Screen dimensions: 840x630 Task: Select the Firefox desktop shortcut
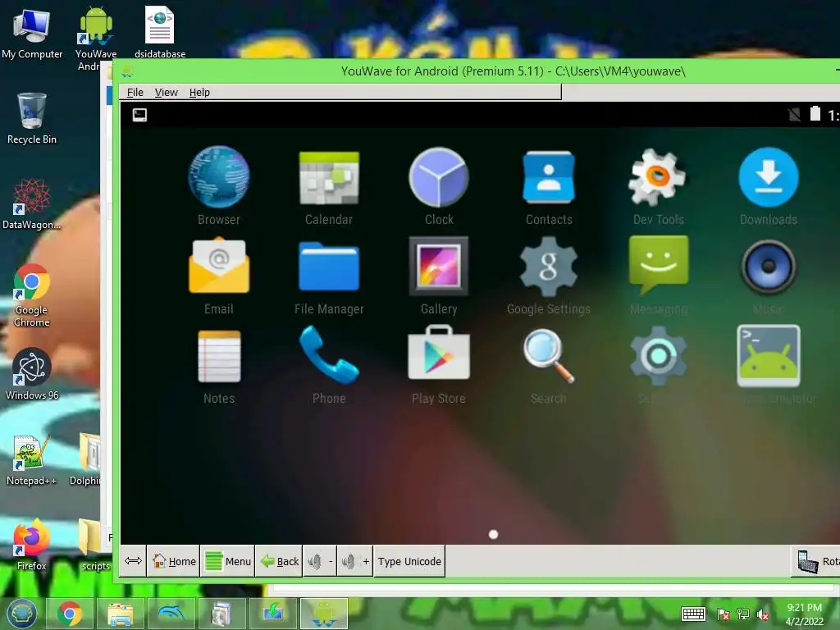coord(32,545)
